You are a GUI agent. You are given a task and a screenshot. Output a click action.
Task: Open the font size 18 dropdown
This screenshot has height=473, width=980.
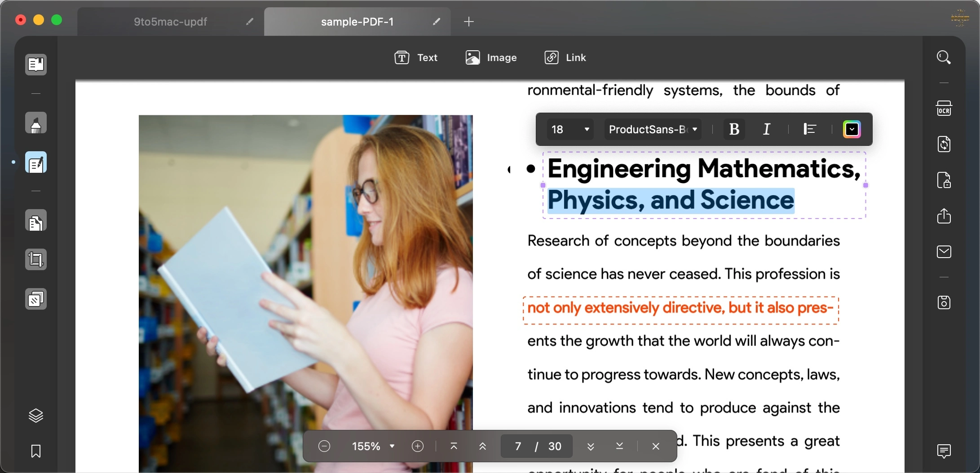pos(569,129)
